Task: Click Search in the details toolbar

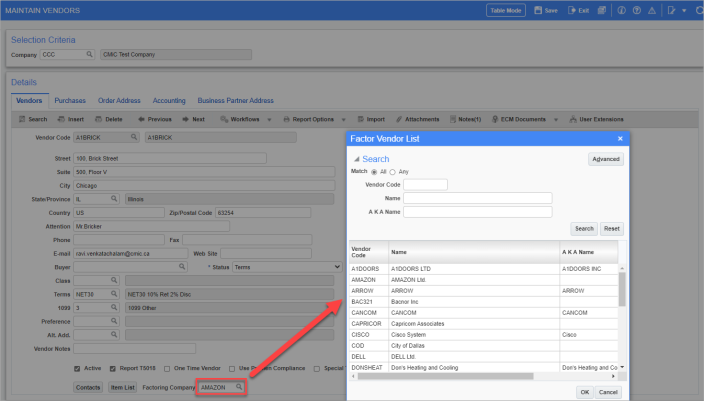Action: coord(33,119)
